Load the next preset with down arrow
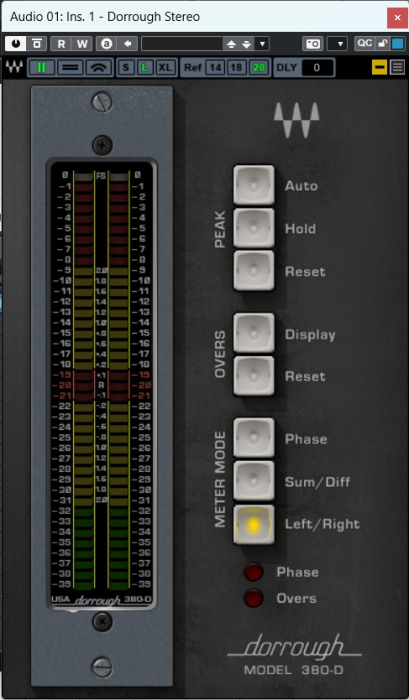This screenshot has width=409, height=700. tap(246, 44)
